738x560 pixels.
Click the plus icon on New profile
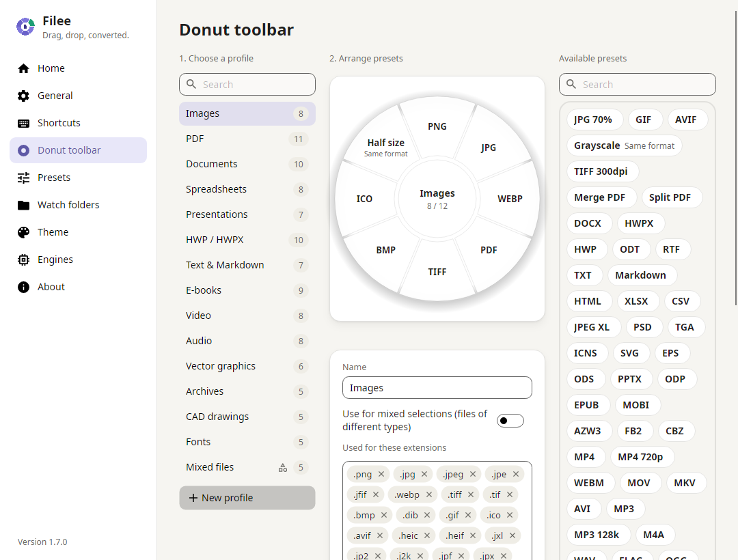193,497
